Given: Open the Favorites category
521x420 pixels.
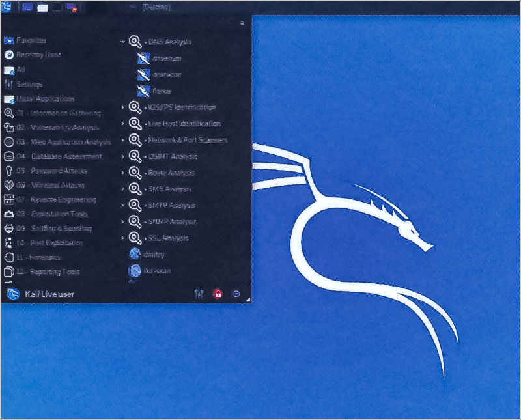Looking at the screenshot, I should pyautogui.click(x=25, y=40).
